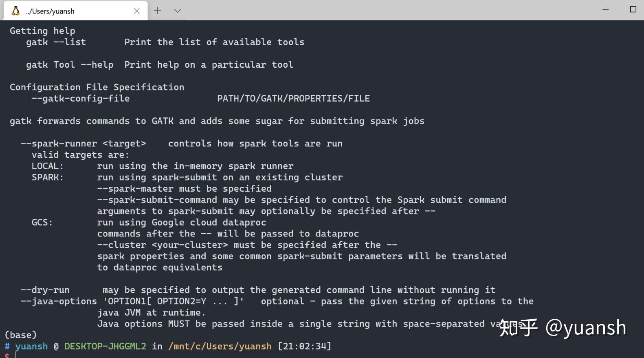This screenshot has width=644, height=358.
Task: Click the yellow /mnt/c/Users/yuansh path
Action: 220,346
